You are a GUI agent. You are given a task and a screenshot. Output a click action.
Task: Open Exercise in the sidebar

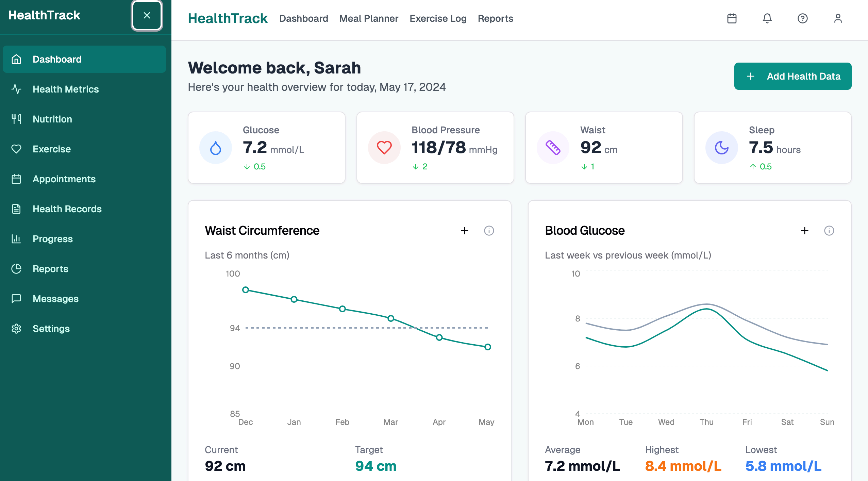pyautogui.click(x=84, y=149)
